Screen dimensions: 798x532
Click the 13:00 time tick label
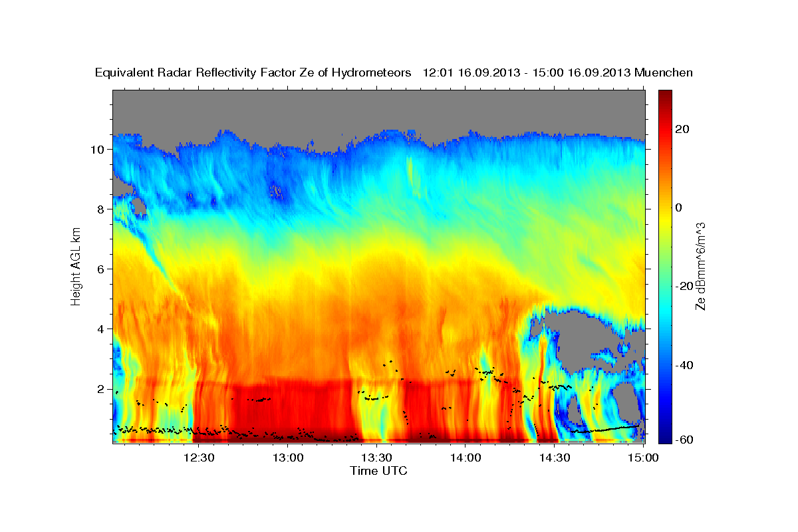pyautogui.click(x=288, y=458)
